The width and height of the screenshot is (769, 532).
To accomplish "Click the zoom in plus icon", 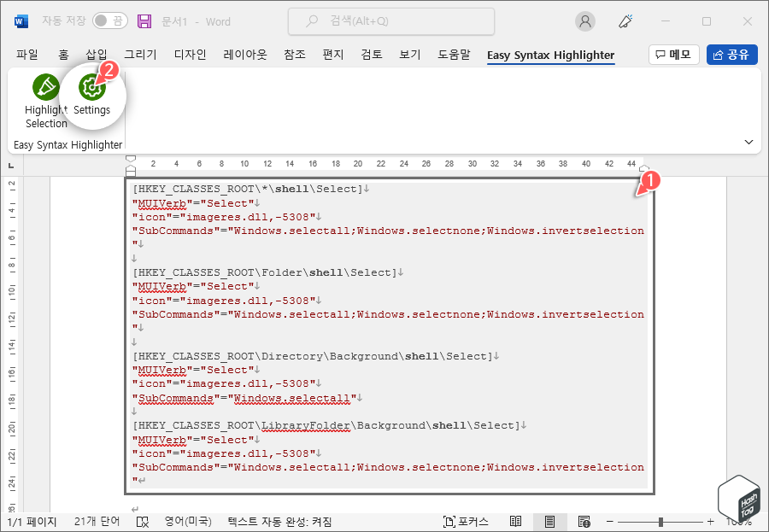I will [711, 521].
